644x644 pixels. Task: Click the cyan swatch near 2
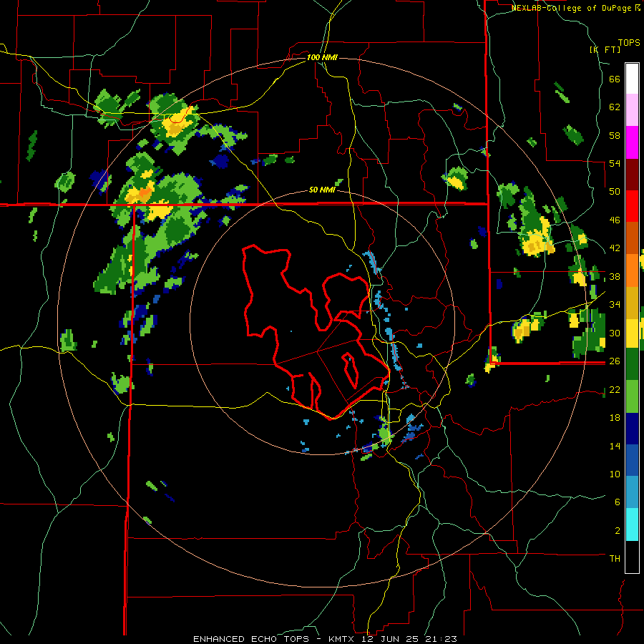(x=632, y=525)
